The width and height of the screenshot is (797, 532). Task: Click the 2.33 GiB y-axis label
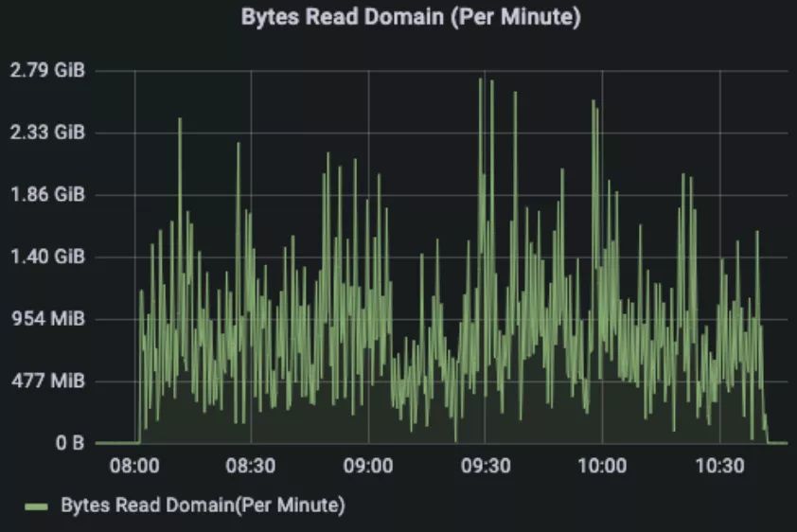pyautogui.click(x=47, y=133)
